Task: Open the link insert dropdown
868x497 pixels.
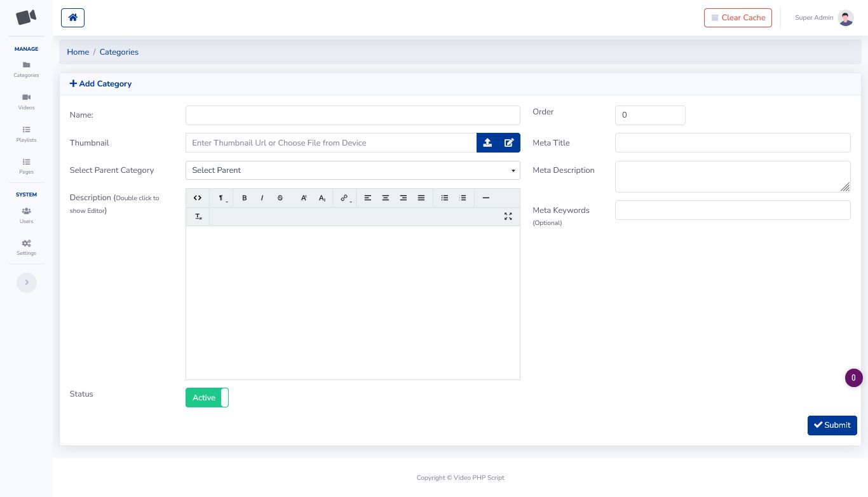Action: tap(346, 198)
